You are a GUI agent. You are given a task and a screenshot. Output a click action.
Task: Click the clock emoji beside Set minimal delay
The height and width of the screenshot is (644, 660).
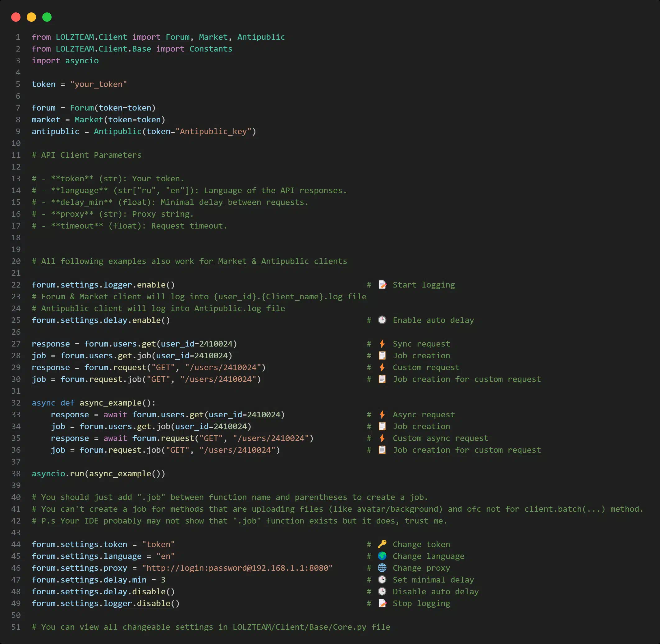pyautogui.click(x=382, y=580)
